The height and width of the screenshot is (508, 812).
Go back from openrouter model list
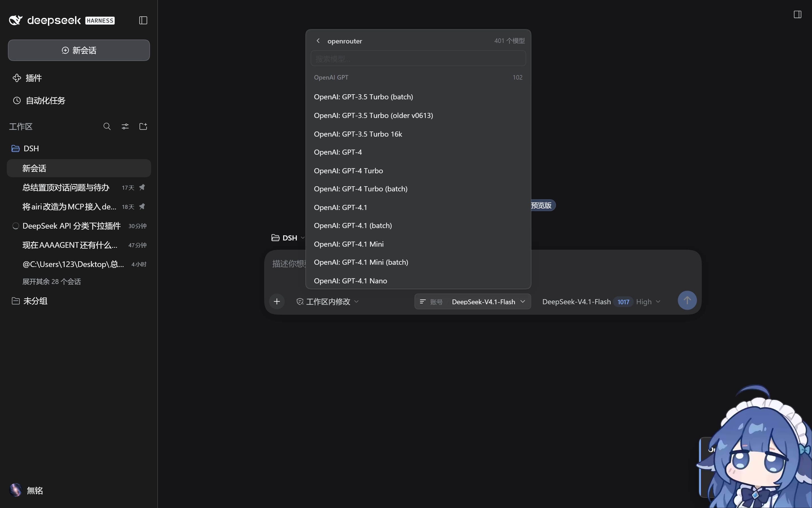tap(318, 41)
